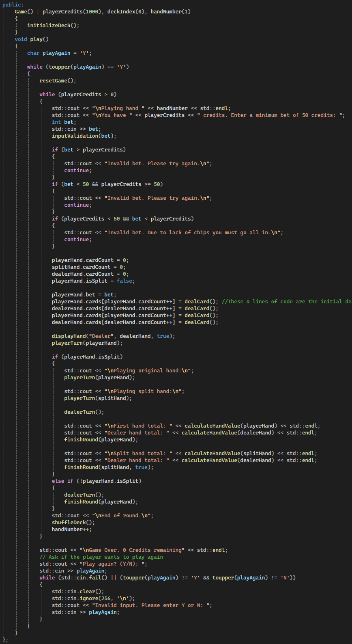The width and height of the screenshot is (352, 644).
Task: Click the "Invalid input. Please enter Y or N" line
Action: click(x=132, y=605)
